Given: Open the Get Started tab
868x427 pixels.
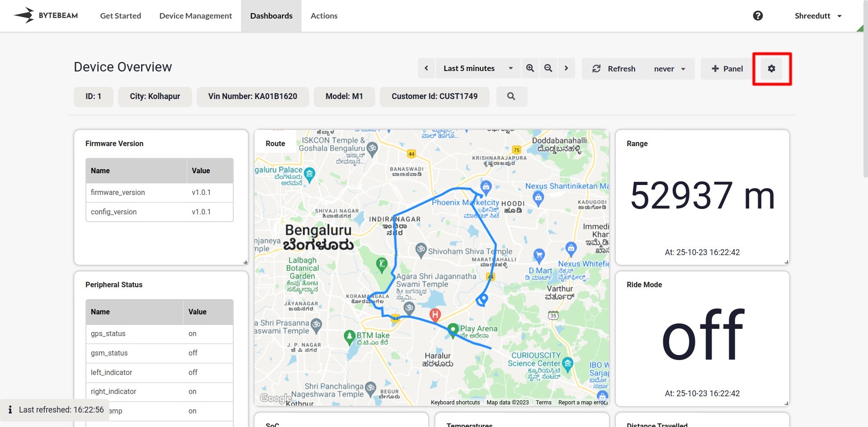Looking at the screenshot, I should point(121,16).
